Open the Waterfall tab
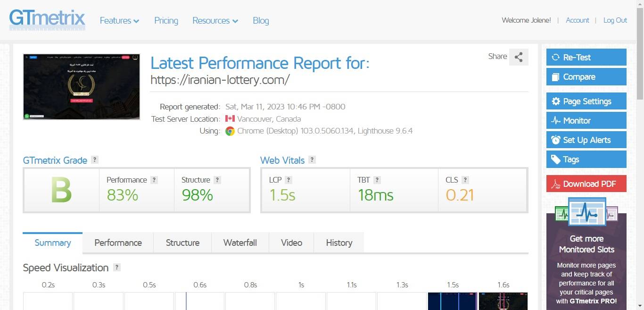644x310 pixels. (240, 243)
